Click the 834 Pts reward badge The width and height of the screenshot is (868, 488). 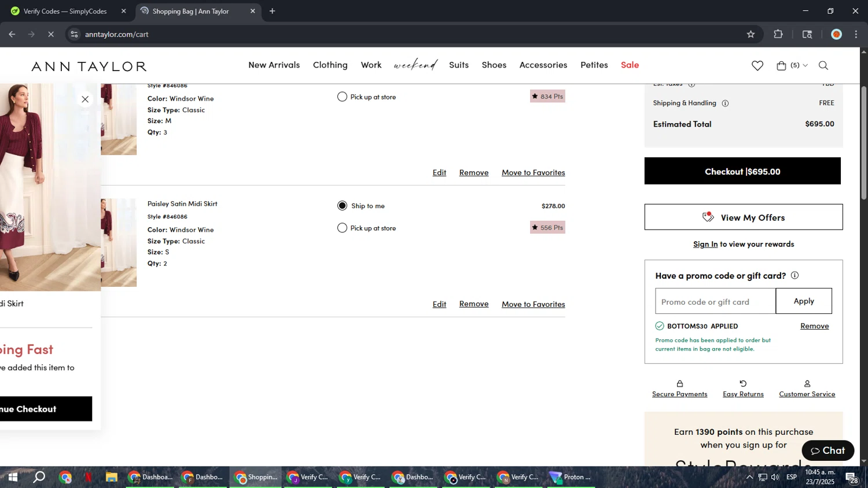pos(547,97)
